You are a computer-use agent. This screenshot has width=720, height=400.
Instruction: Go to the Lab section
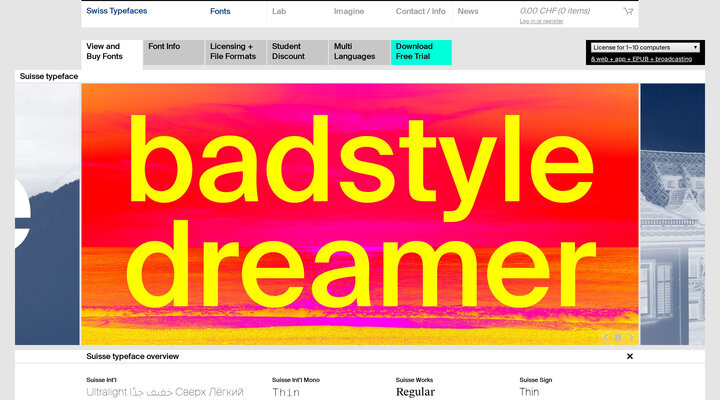(279, 11)
